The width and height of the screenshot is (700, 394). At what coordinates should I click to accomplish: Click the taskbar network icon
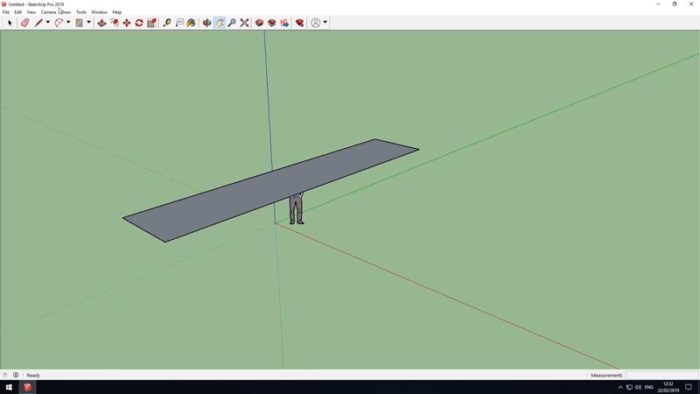click(629, 387)
